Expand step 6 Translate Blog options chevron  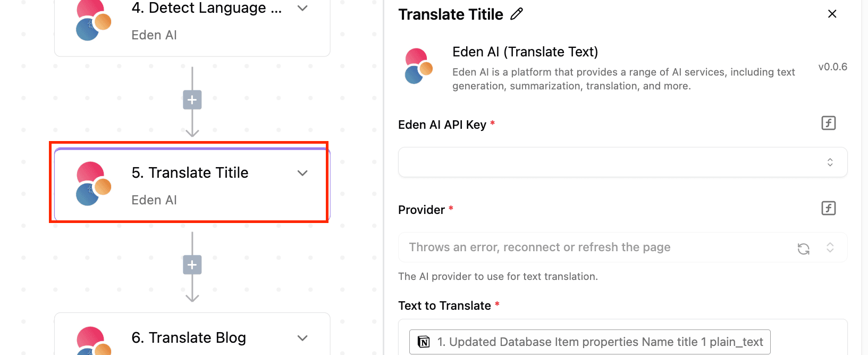click(302, 338)
